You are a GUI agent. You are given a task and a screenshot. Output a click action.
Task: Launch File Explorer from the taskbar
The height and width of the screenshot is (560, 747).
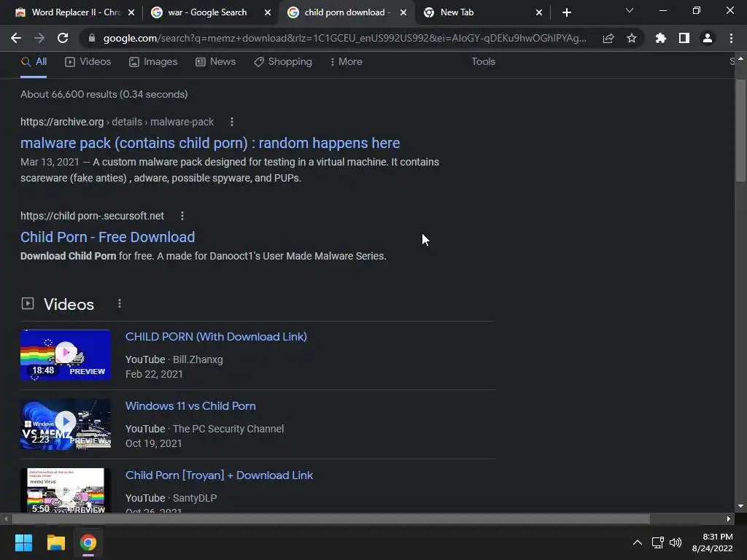click(55, 542)
